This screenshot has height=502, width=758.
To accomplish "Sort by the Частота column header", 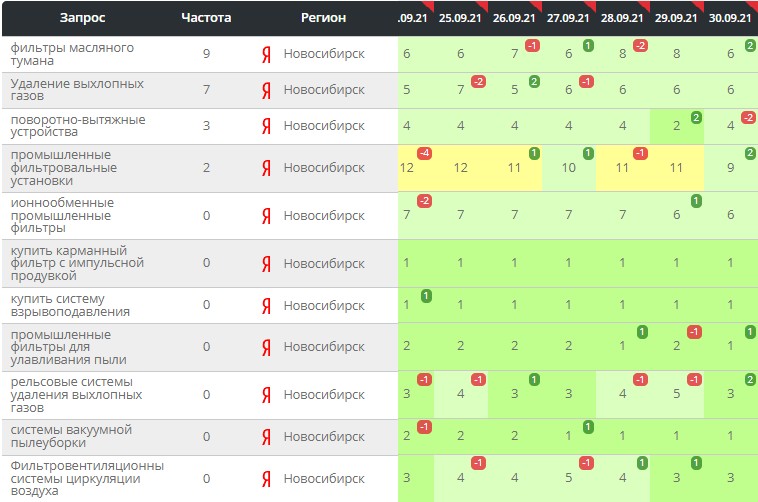I will (206, 18).
